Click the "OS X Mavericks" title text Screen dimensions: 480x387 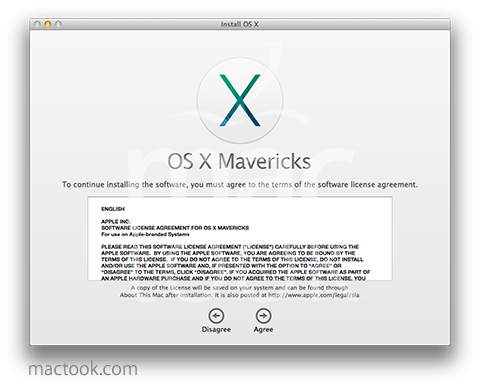click(x=239, y=161)
